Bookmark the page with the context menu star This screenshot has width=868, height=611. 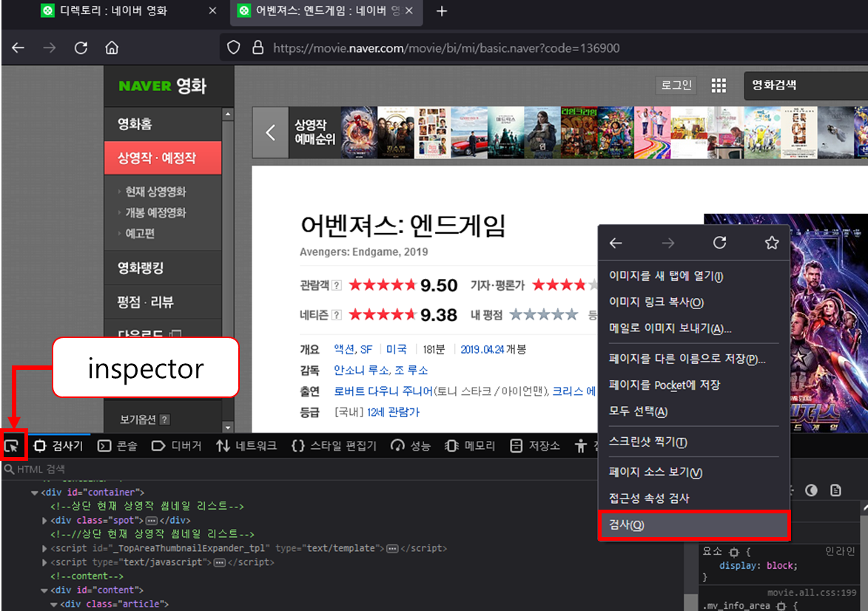coord(772,243)
